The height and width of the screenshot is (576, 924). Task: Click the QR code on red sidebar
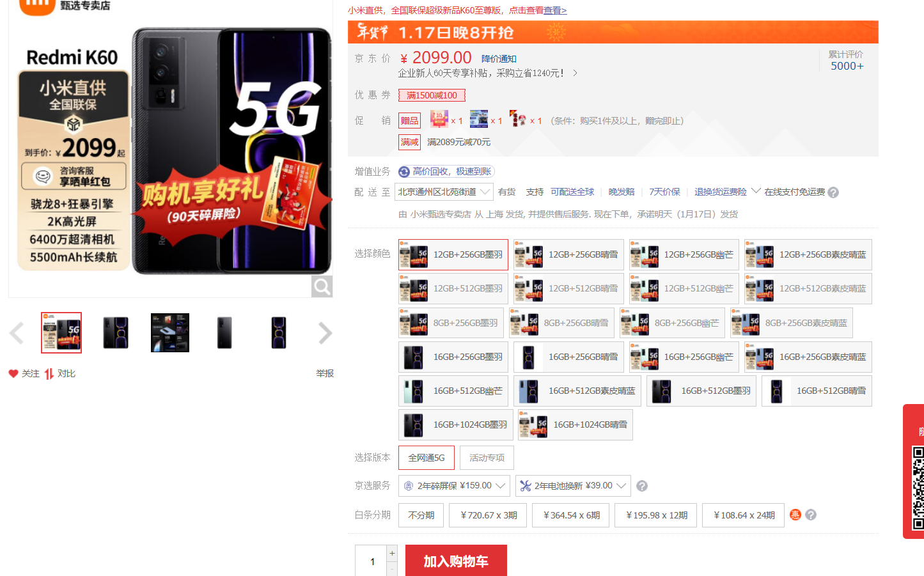(918, 488)
